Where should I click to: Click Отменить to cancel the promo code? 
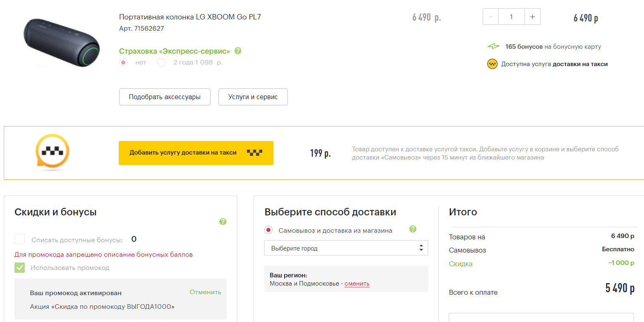pyautogui.click(x=205, y=292)
